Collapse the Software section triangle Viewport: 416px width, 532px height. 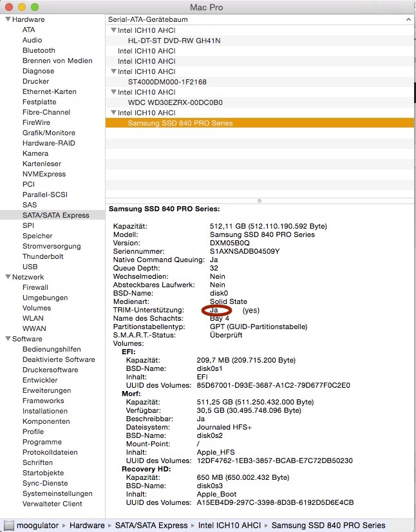8,339
